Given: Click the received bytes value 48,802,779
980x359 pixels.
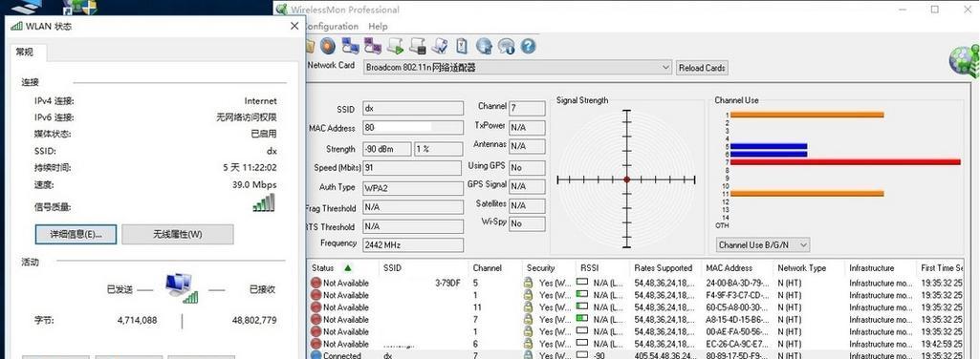Looking at the screenshot, I should point(254,320).
